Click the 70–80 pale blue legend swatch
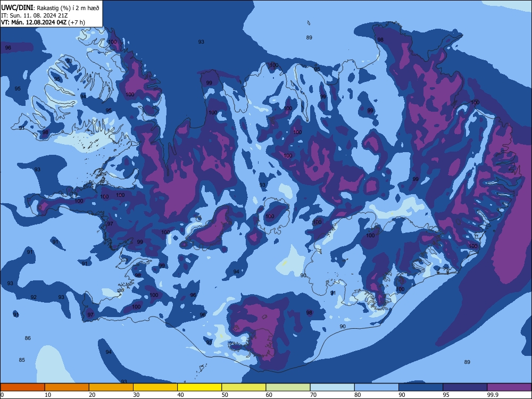532x399 pixels. coord(332,387)
